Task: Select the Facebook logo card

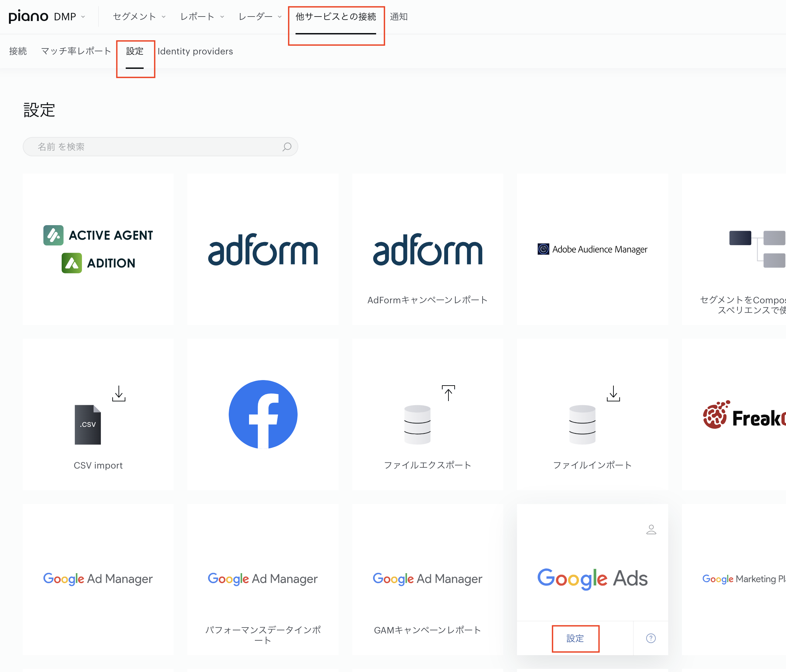Action: pos(263,414)
